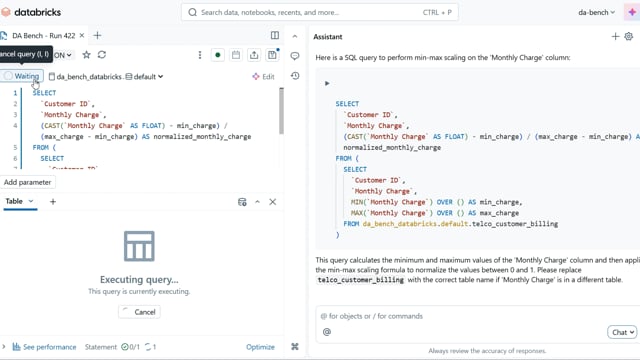
Task: Open the Chat mode dropdown
Action: pos(622,332)
